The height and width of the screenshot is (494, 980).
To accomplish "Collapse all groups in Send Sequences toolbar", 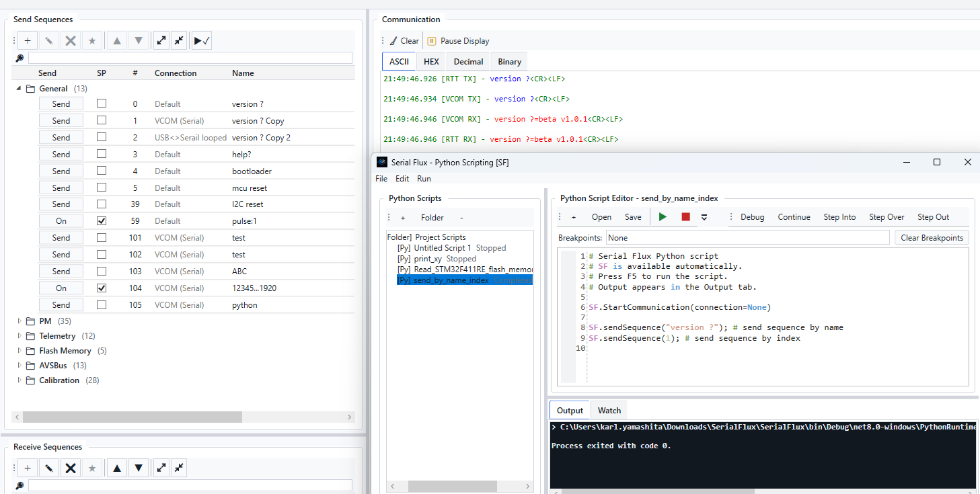I will tap(179, 41).
